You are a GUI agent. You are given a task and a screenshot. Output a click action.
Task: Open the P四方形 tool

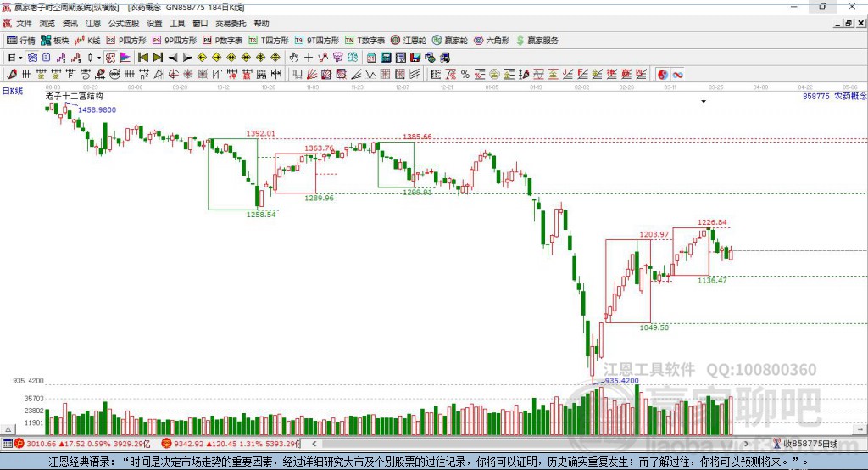pyautogui.click(x=126, y=41)
